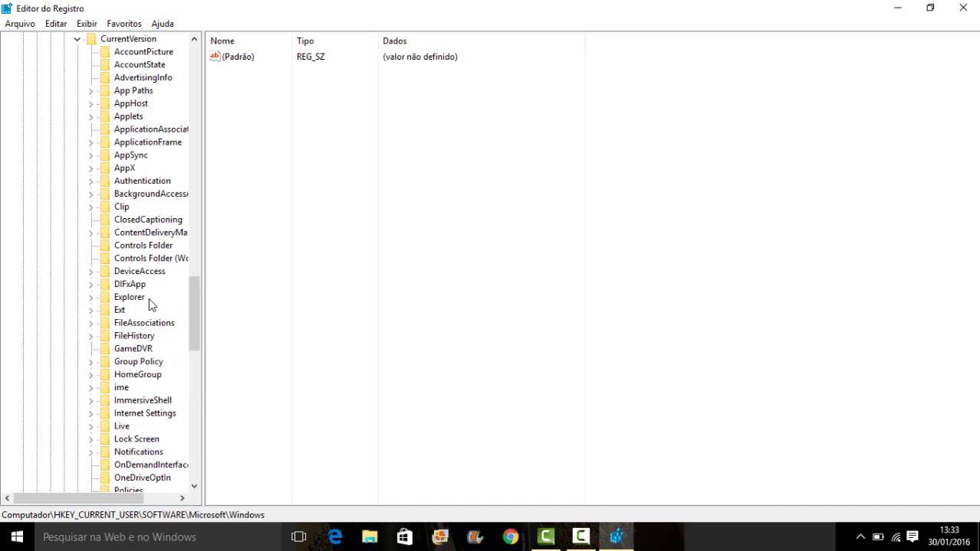The image size is (980, 551).
Task: Click the status bar registry path text
Action: [133, 515]
